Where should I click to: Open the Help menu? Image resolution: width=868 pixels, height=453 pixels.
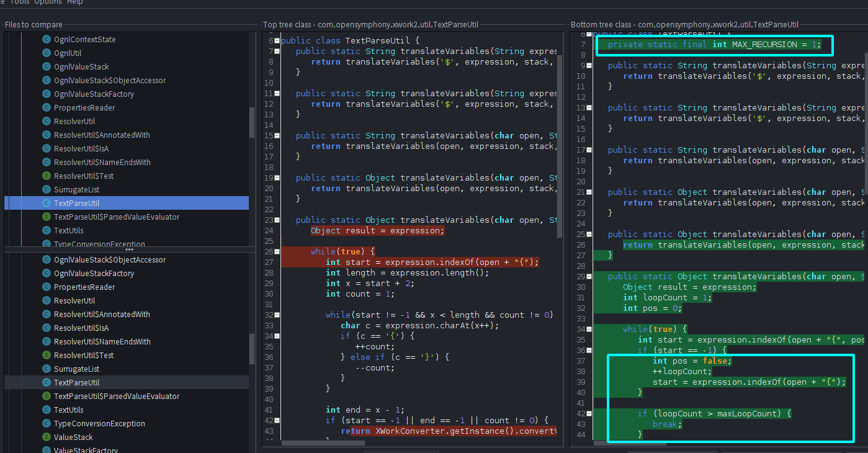[x=74, y=2]
